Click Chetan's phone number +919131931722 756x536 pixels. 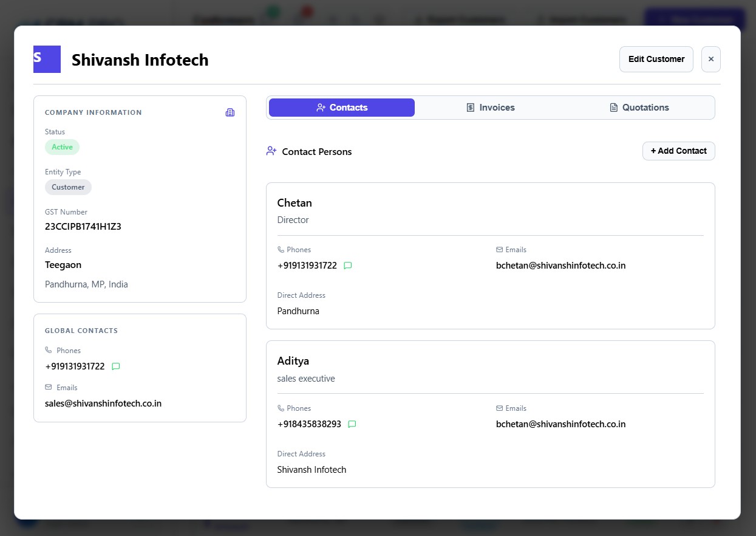point(307,266)
